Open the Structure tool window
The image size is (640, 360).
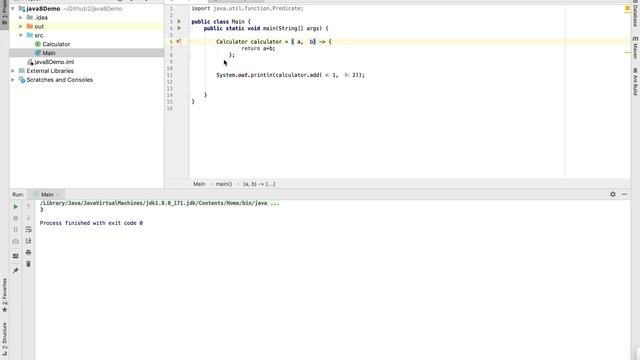tap(4, 340)
